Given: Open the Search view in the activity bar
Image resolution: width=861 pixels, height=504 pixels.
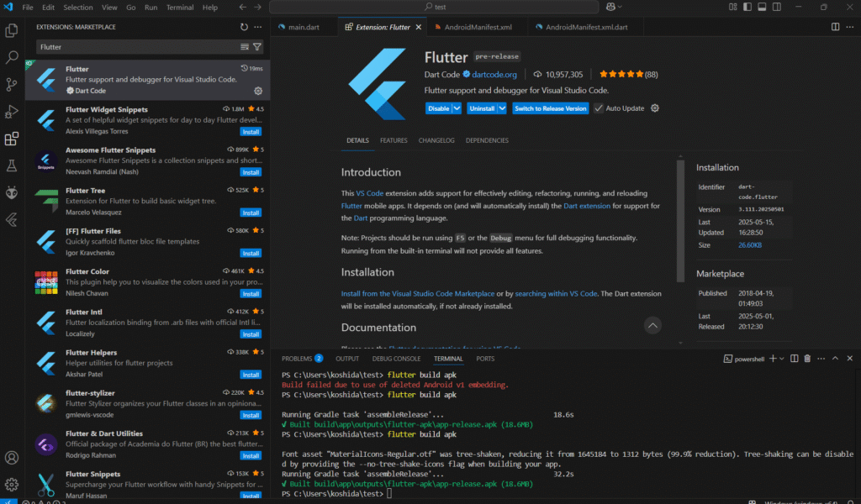Looking at the screenshot, I should [x=12, y=57].
